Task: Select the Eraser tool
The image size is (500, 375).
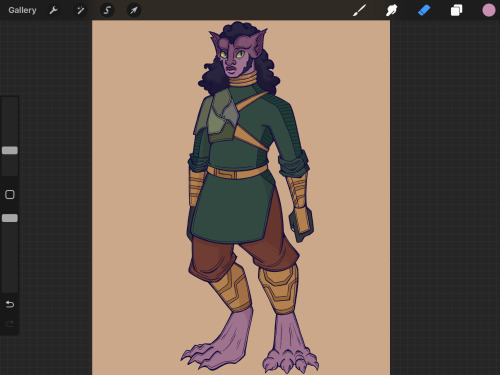Action: [x=424, y=10]
